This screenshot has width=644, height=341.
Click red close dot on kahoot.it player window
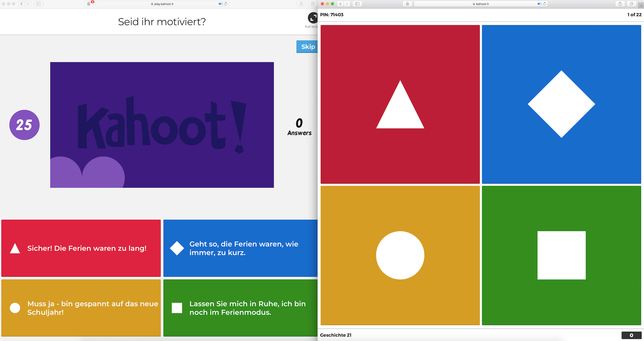[x=322, y=4]
